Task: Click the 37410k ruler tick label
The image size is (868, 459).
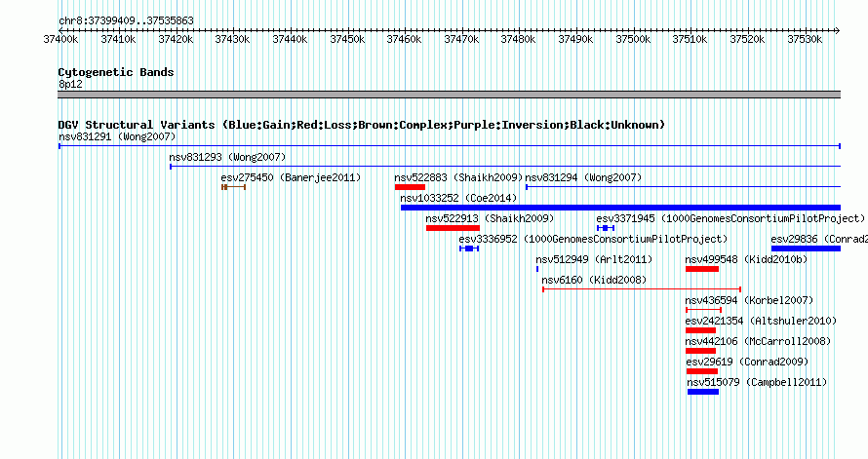Action: (x=118, y=39)
